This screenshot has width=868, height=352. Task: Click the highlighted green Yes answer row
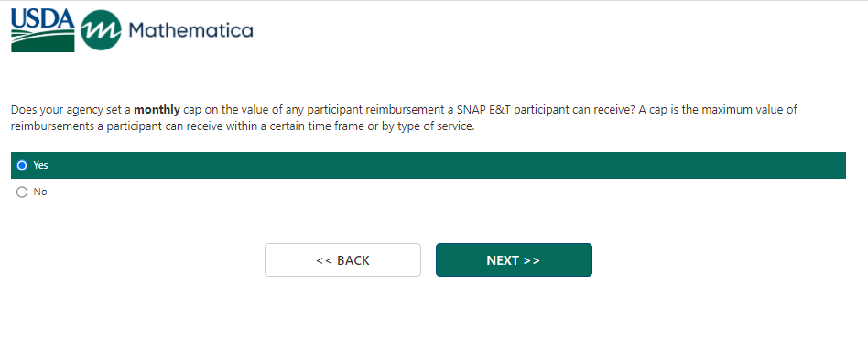(x=428, y=165)
